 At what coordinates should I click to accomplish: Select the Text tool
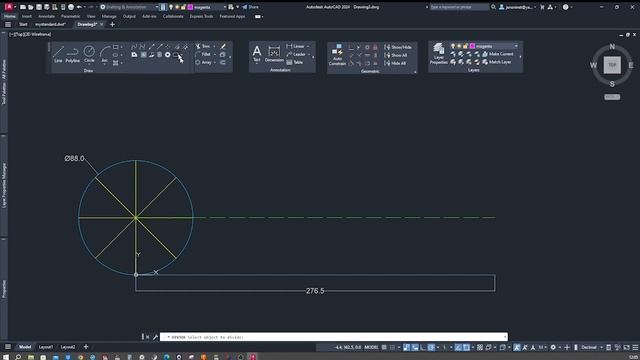tap(257, 54)
